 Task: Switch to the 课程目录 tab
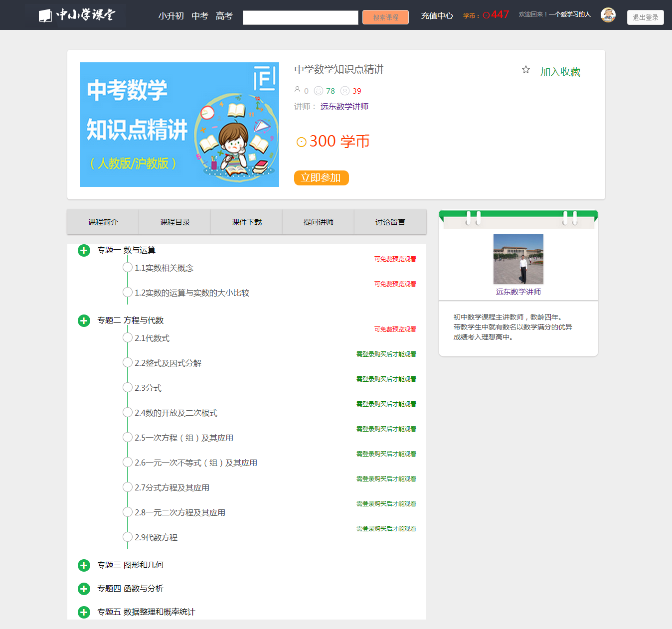[175, 222]
